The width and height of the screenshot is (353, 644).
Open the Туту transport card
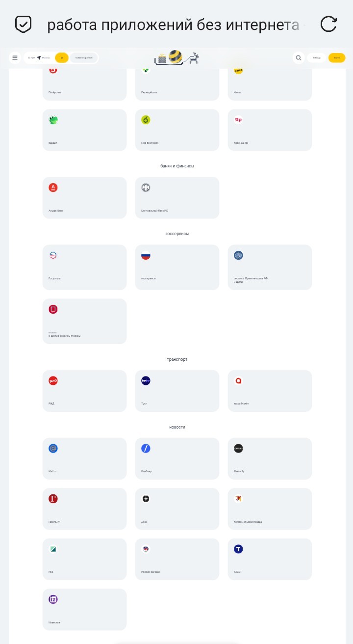177,391
